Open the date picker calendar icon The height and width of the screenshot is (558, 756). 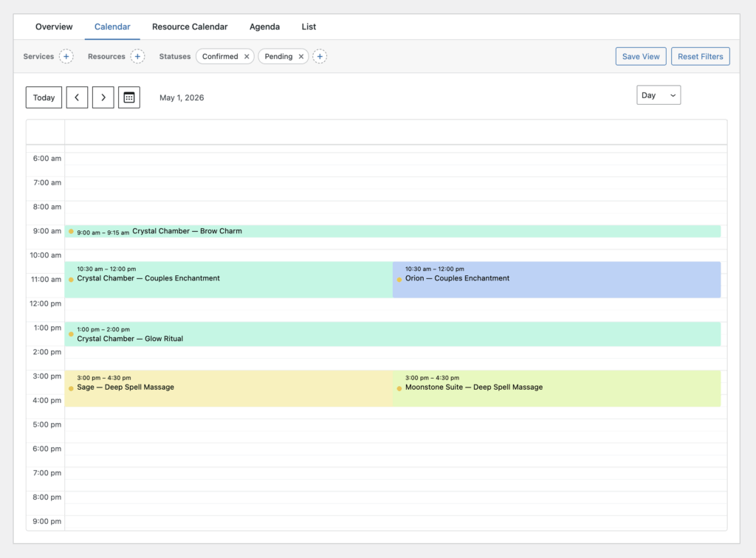pyautogui.click(x=128, y=97)
